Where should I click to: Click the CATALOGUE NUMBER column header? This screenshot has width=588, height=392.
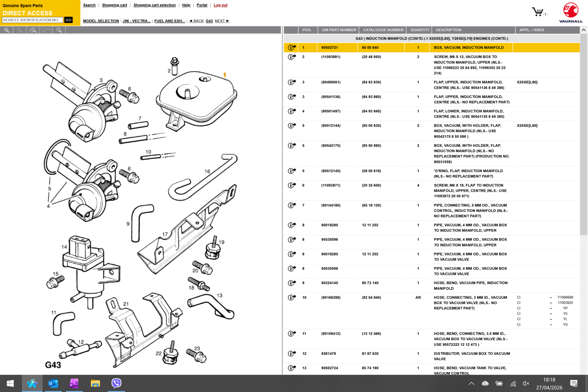pyautogui.click(x=383, y=30)
